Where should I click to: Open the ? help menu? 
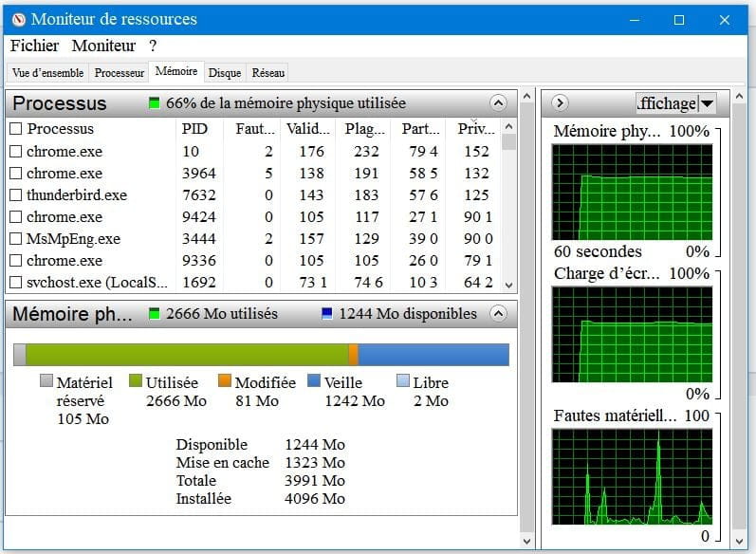[x=153, y=46]
